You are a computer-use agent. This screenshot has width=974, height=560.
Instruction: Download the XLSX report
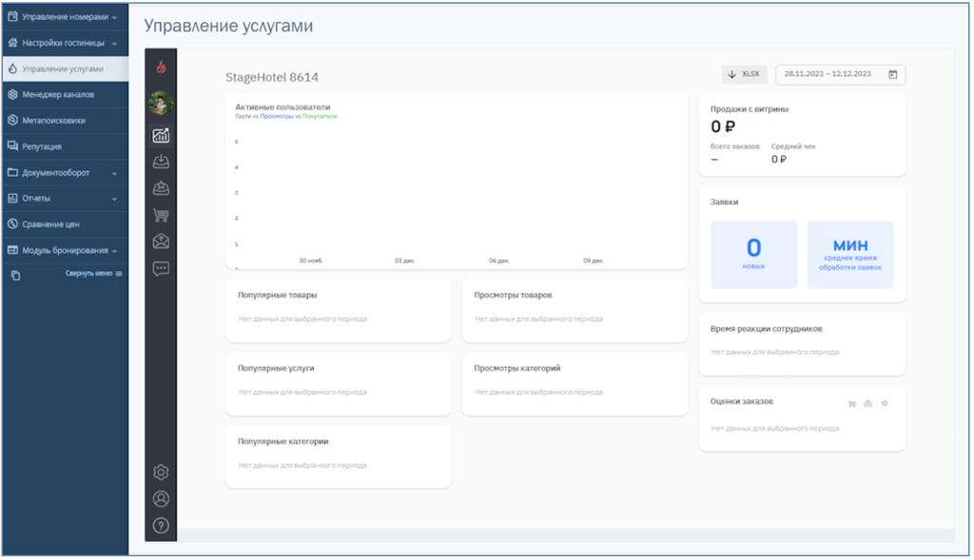click(x=744, y=74)
